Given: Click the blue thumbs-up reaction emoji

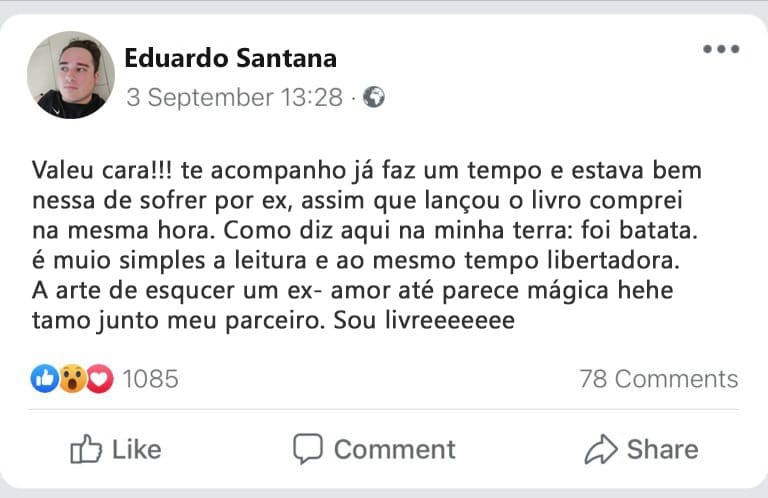Looking at the screenshot, I should click(x=45, y=378).
